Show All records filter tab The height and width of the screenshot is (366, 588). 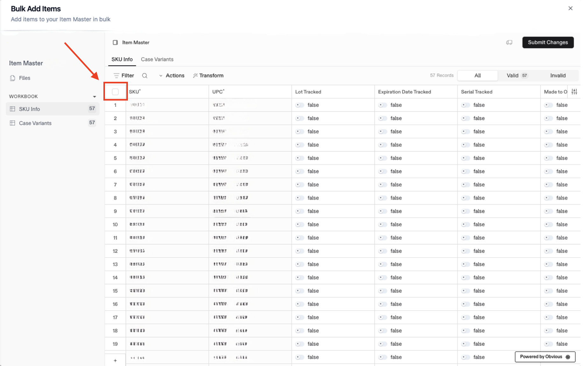[x=478, y=75]
